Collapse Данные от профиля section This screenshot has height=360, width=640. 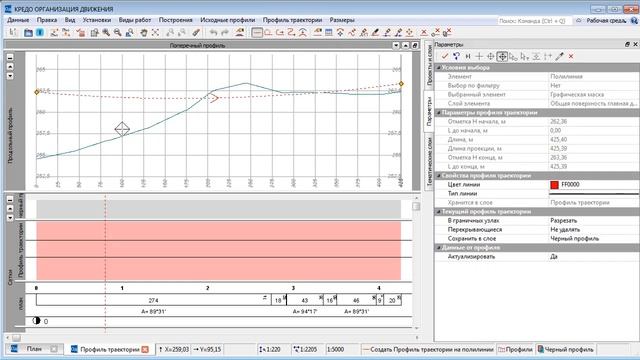439,248
